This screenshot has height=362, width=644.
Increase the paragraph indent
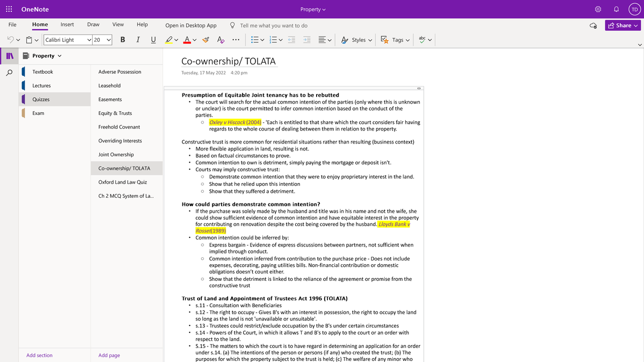click(x=306, y=39)
